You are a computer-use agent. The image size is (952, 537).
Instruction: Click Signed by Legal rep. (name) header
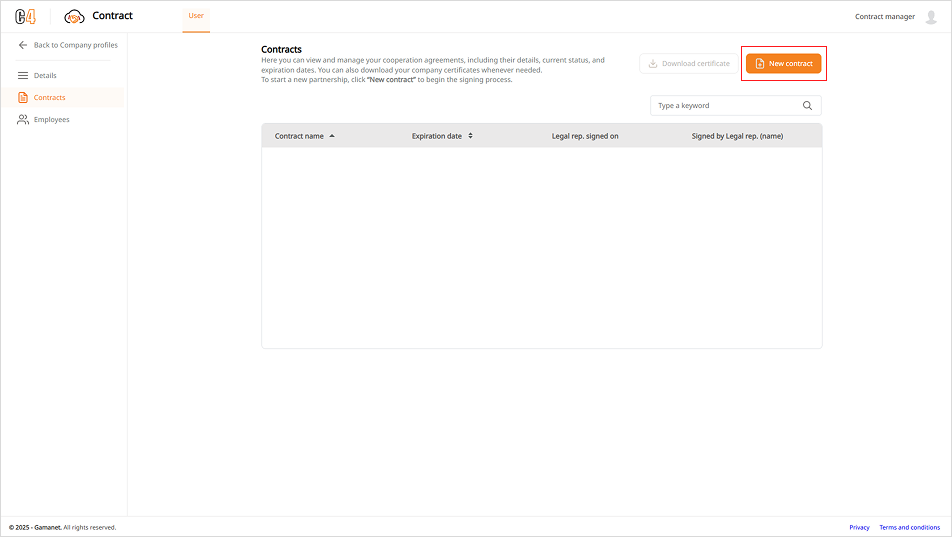[x=737, y=136]
